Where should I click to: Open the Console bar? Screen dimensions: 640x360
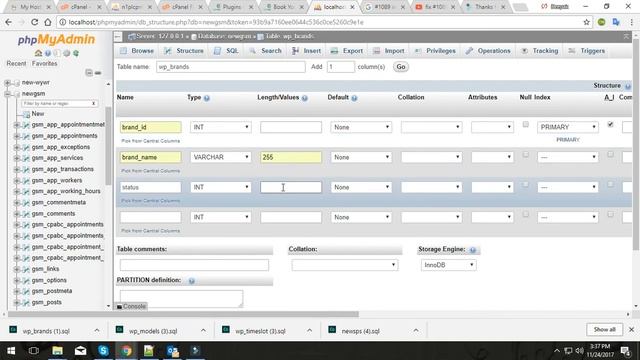click(x=131, y=307)
